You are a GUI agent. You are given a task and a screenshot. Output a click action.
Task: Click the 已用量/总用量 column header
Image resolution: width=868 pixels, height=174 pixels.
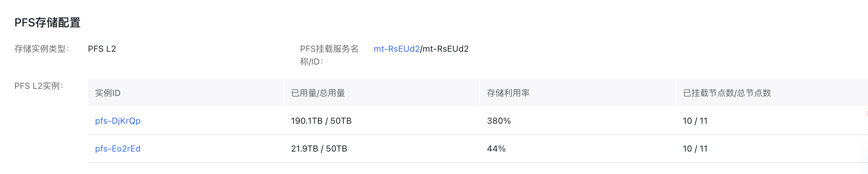coord(318,93)
